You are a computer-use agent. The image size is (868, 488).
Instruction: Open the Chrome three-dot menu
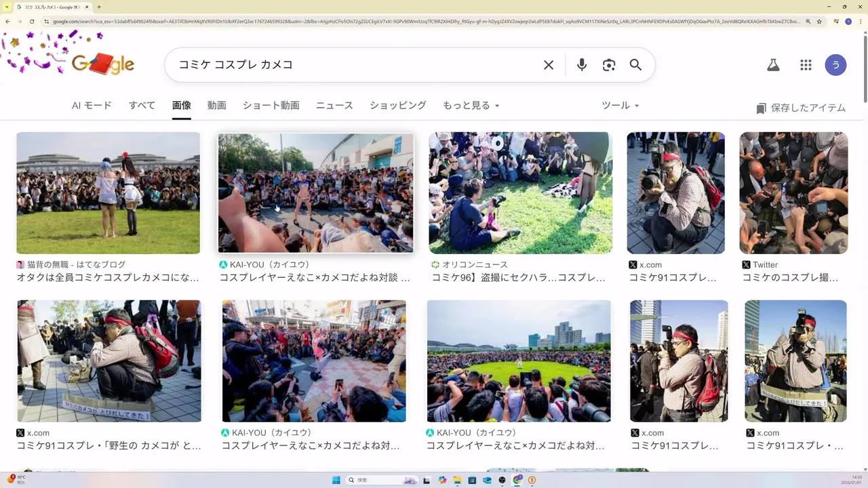click(860, 22)
